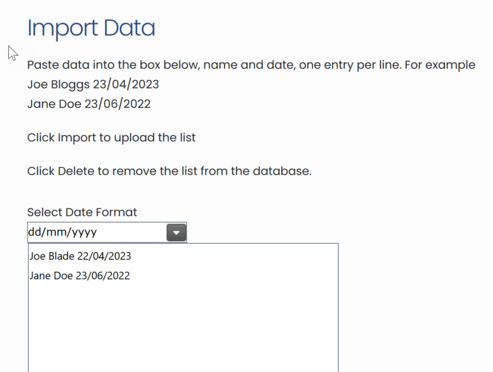Click the 'Import Data' heading
The image size is (493, 372).
[91, 28]
